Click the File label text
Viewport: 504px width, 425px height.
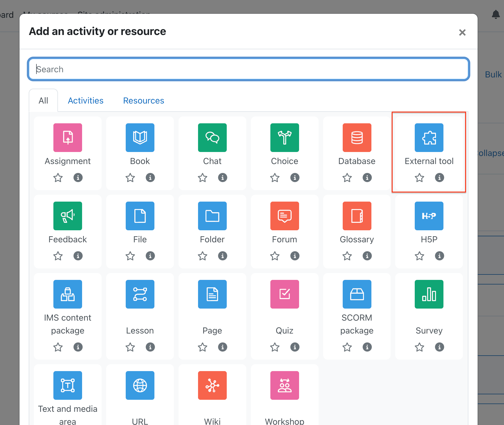click(140, 239)
